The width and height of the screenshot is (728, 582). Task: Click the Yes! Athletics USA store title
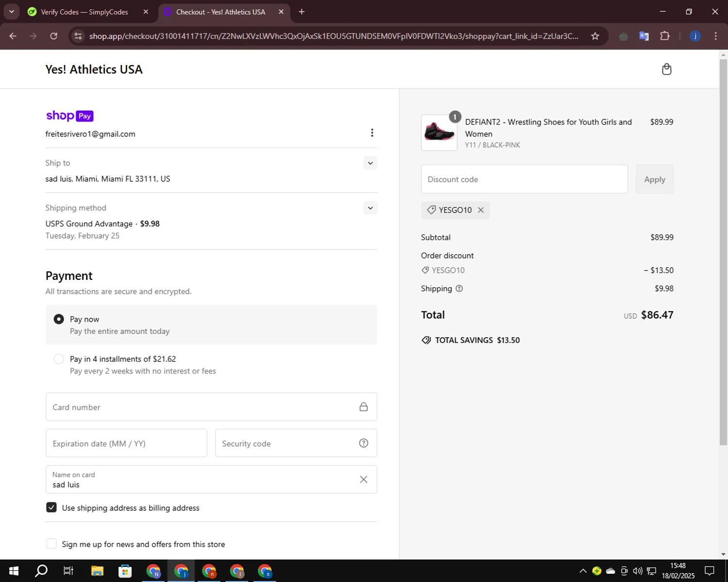94,69
